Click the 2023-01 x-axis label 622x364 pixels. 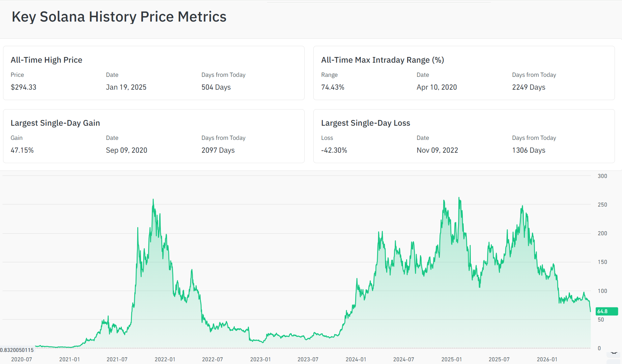260,360
